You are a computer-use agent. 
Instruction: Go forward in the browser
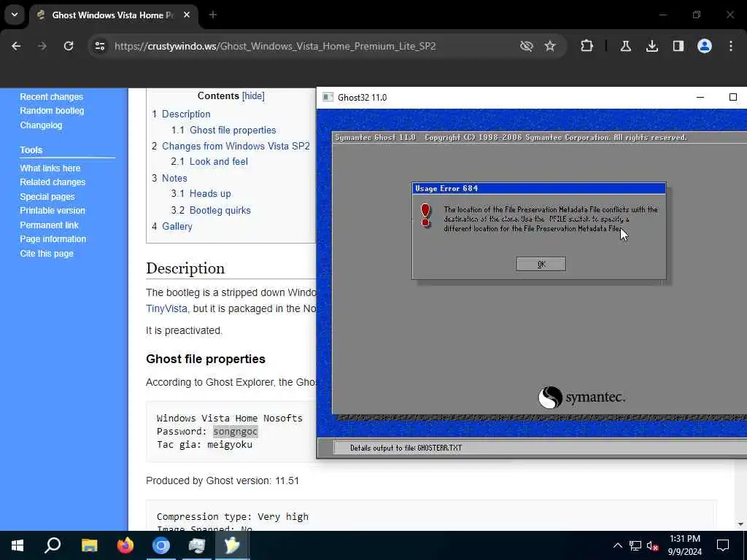point(42,46)
